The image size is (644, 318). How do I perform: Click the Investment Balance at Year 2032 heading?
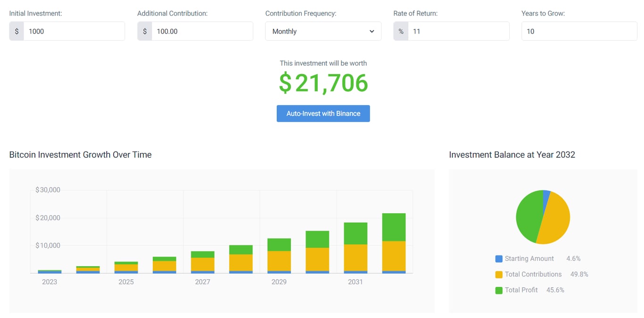(512, 155)
